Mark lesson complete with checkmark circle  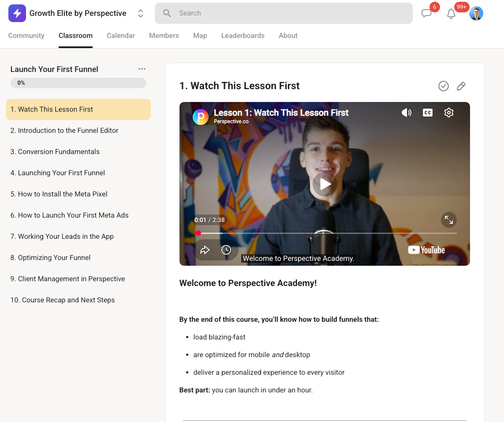443,86
